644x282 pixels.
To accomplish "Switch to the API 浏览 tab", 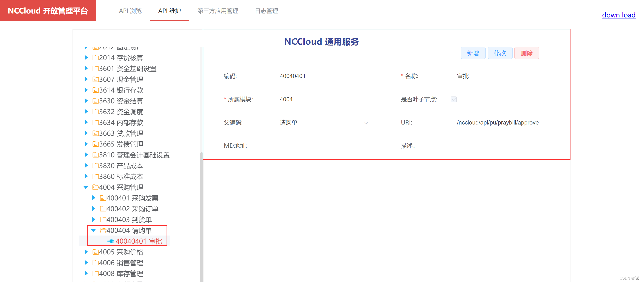I will click(130, 11).
